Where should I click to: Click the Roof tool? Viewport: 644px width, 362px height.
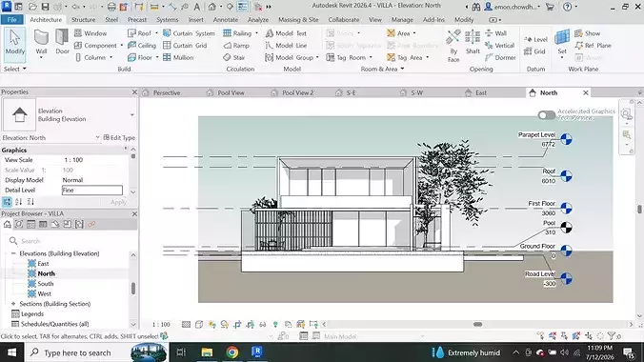(x=139, y=33)
